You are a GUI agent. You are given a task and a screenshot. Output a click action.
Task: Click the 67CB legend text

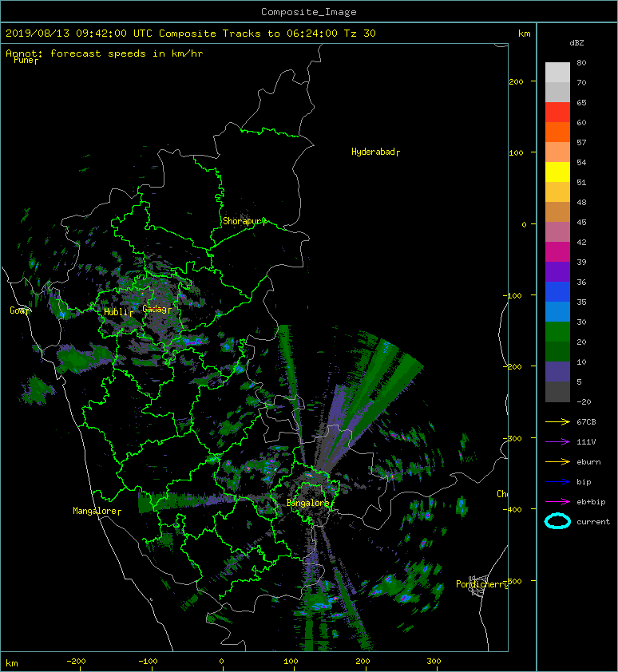(x=586, y=422)
